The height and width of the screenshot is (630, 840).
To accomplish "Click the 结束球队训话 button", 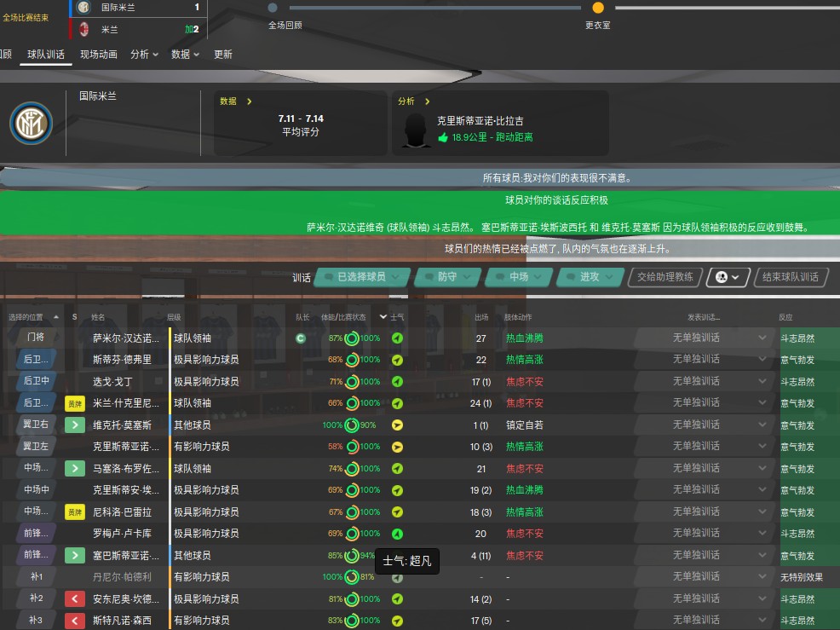I will pyautogui.click(x=788, y=277).
